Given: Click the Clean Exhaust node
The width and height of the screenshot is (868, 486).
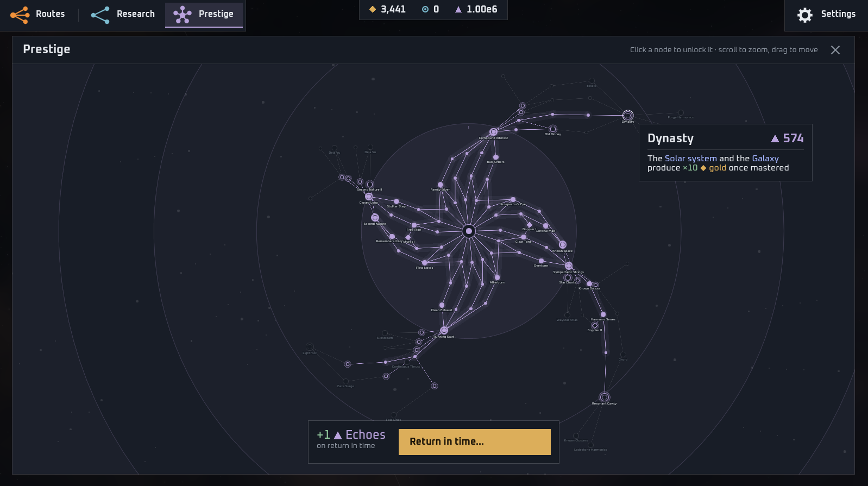Looking at the screenshot, I should pyautogui.click(x=442, y=305).
